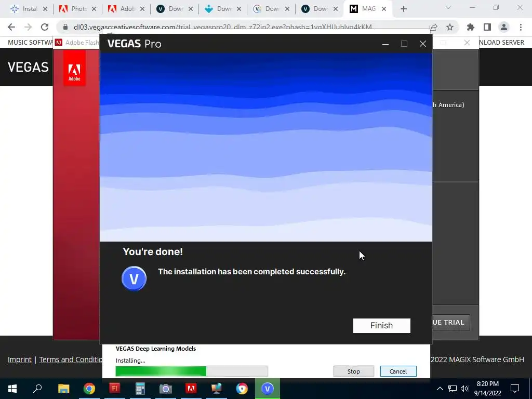Open network status tray icon

453,389
